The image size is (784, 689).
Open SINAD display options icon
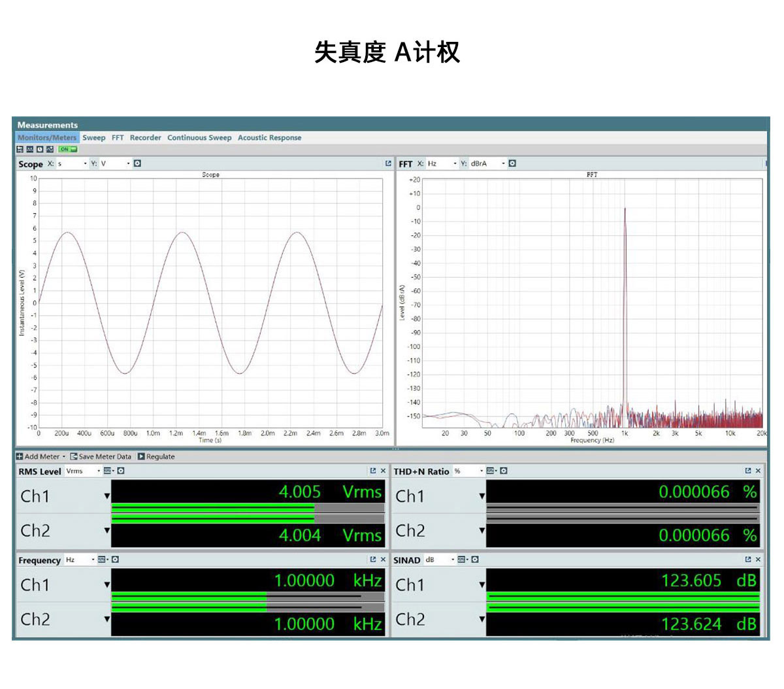(463, 560)
